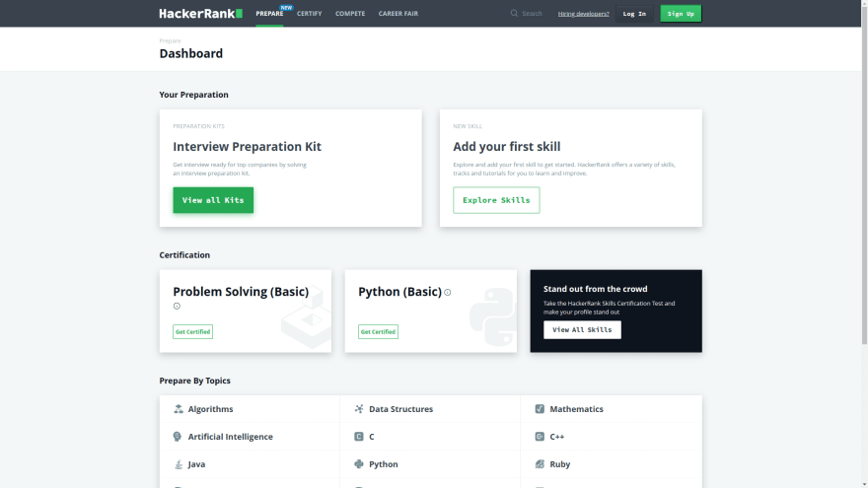Image resolution: width=868 pixels, height=488 pixels.
Task: Get Certified in Python (Basic)
Action: click(378, 332)
